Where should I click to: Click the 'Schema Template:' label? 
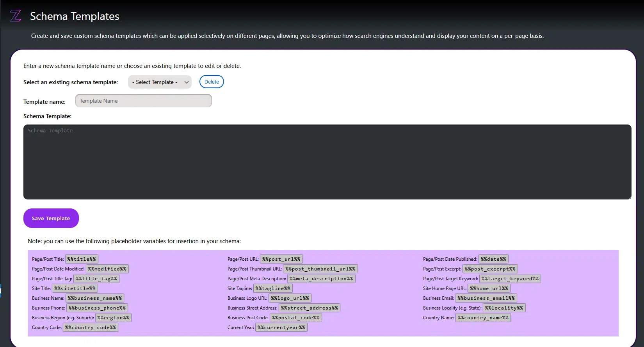point(48,116)
